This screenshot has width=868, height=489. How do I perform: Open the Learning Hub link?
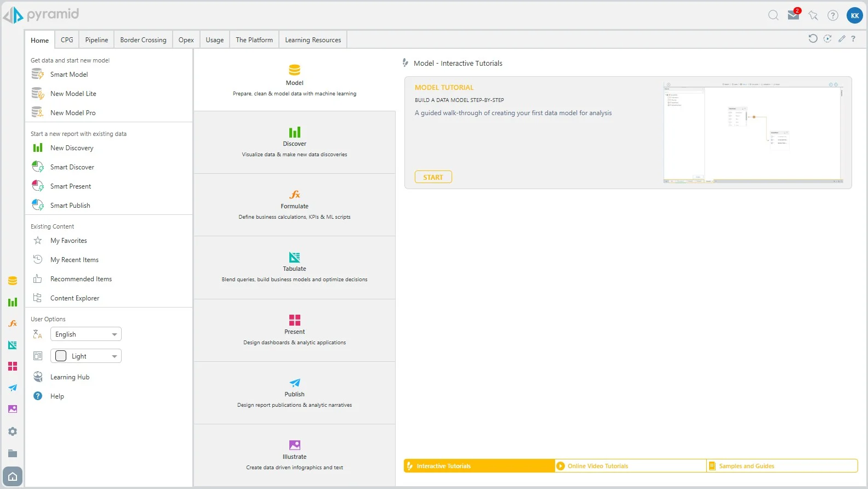(70, 377)
